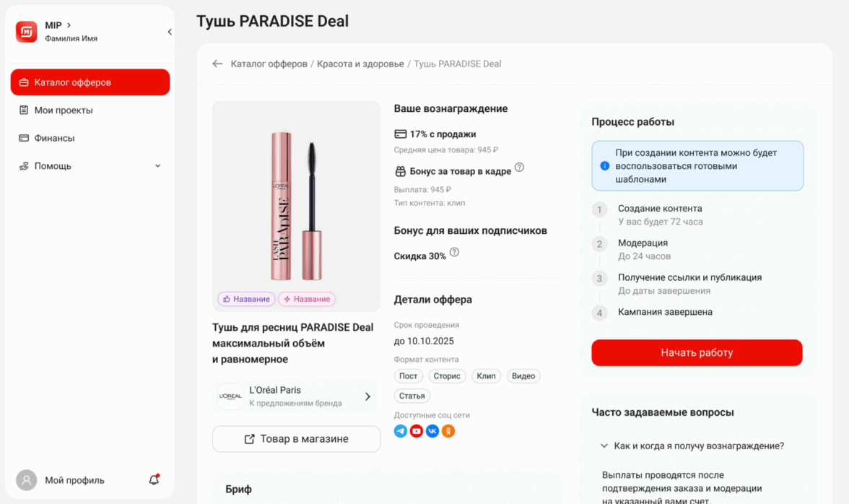This screenshot has width=849, height=504.
Task: Click the Начать работу button
Action: pyautogui.click(x=697, y=352)
